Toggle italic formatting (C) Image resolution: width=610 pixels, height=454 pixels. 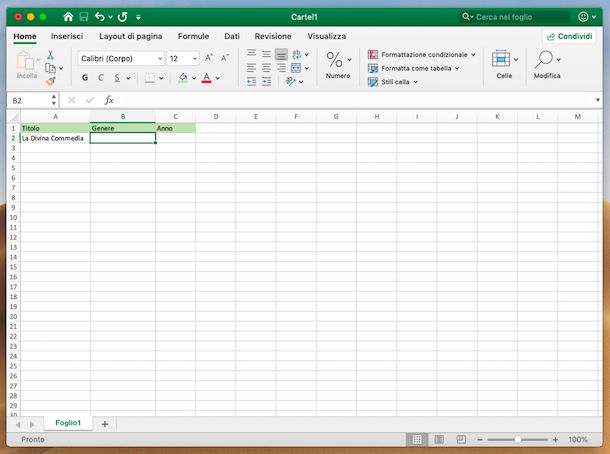101,78
